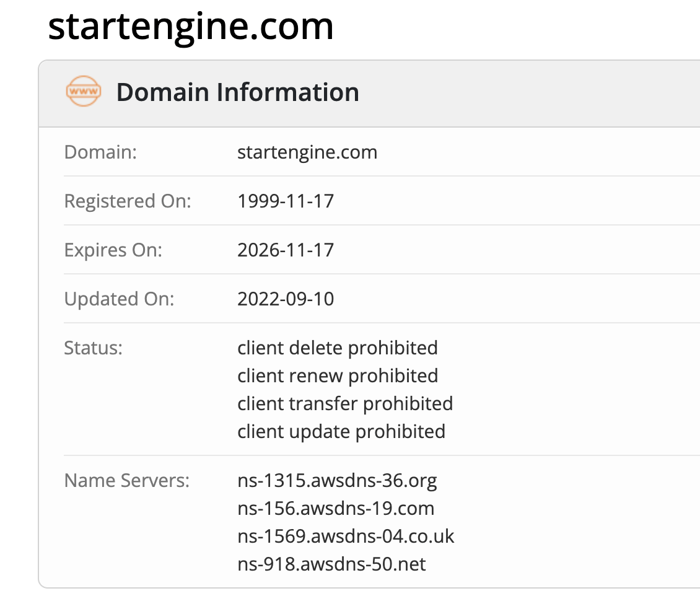700x596 pixels.
Task: Select registration date 1999-11-17
Action: [286, 201]
